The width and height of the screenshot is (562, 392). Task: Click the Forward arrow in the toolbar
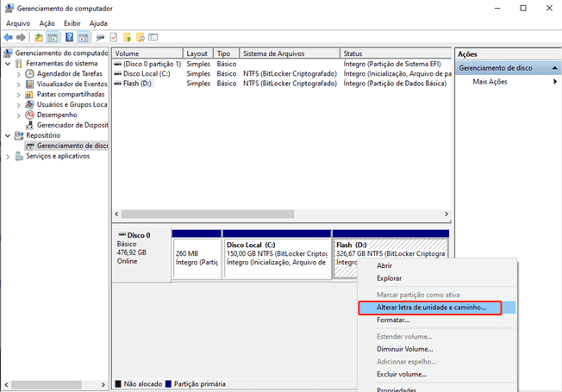(x=21, y=38)
